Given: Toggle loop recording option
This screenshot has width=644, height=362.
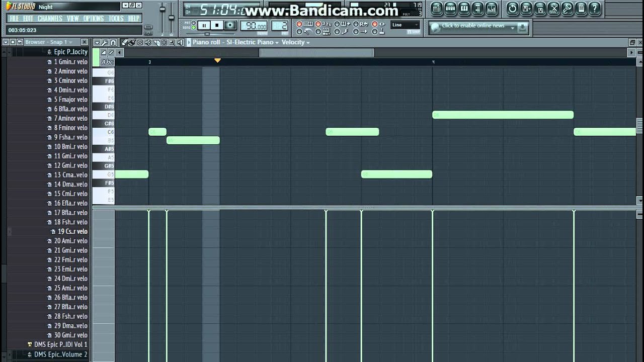Looking at the screenshot, I should [x=356, y=24].
